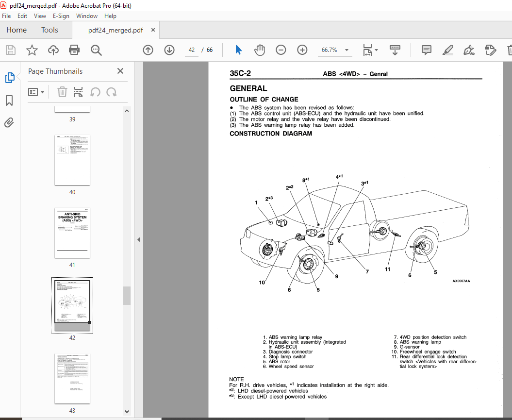
Task: Open the Bookmarks sidebar panel
Action: 10,101
